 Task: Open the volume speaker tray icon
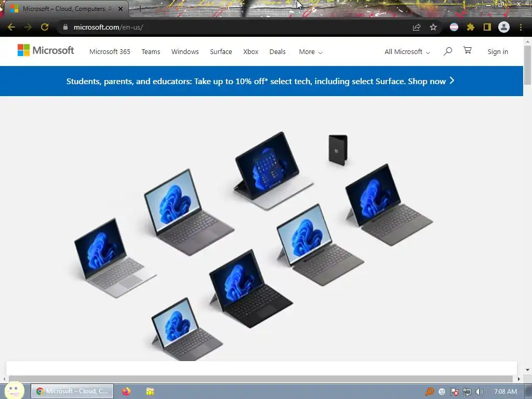click(x=479, y=392)
